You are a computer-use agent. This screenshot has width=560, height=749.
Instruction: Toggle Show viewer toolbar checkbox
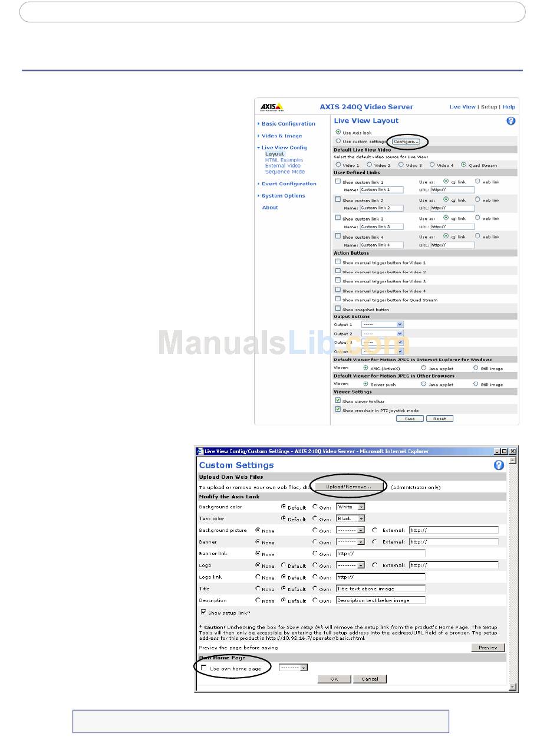point(338,400)
